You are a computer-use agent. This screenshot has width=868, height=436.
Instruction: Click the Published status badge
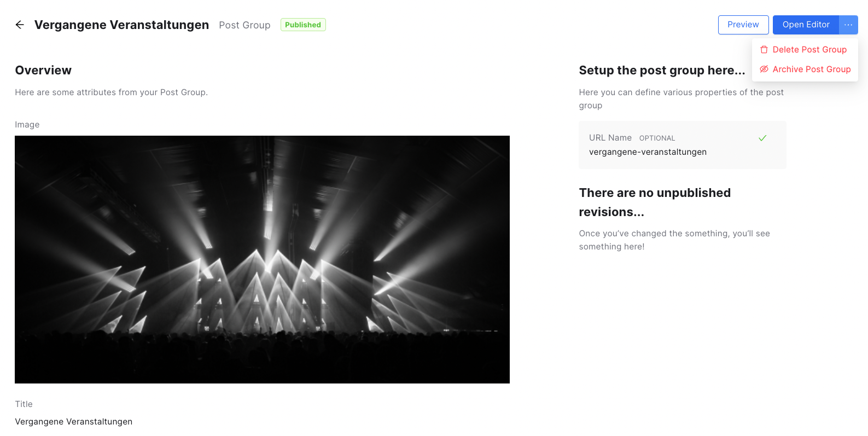click(302, 25)
